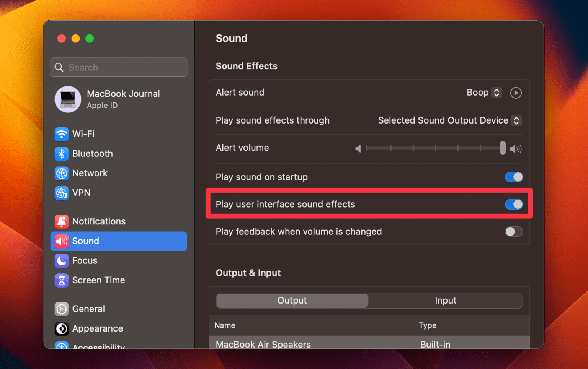The image size is (588, 369).
Task: Select the Output tab
Action: [x=292, y=301]
